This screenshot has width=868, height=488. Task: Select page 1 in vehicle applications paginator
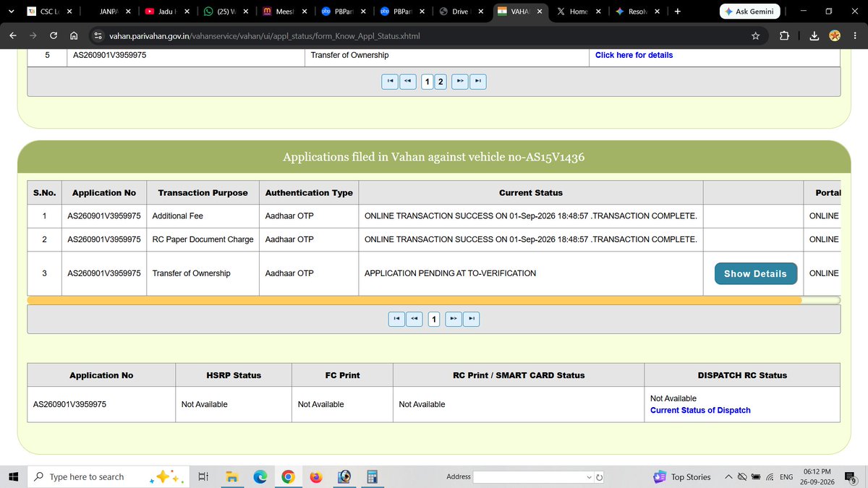tap(433, 319)
